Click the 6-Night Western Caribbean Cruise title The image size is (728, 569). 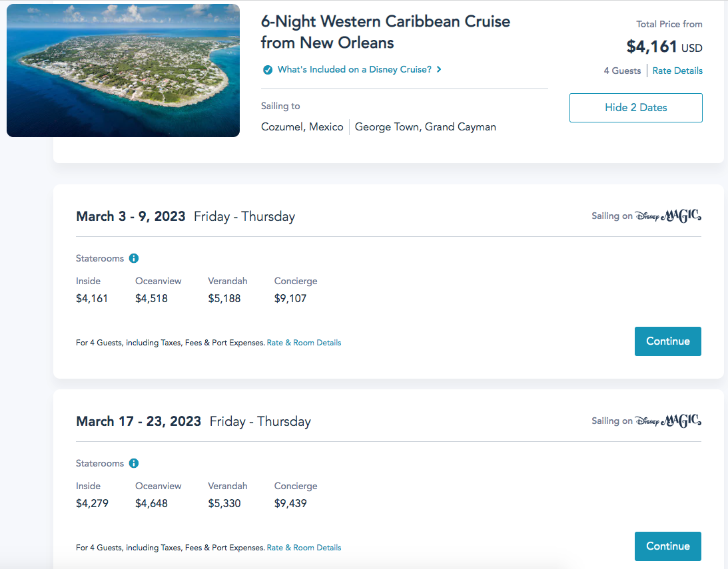click(x=385, y=32)
